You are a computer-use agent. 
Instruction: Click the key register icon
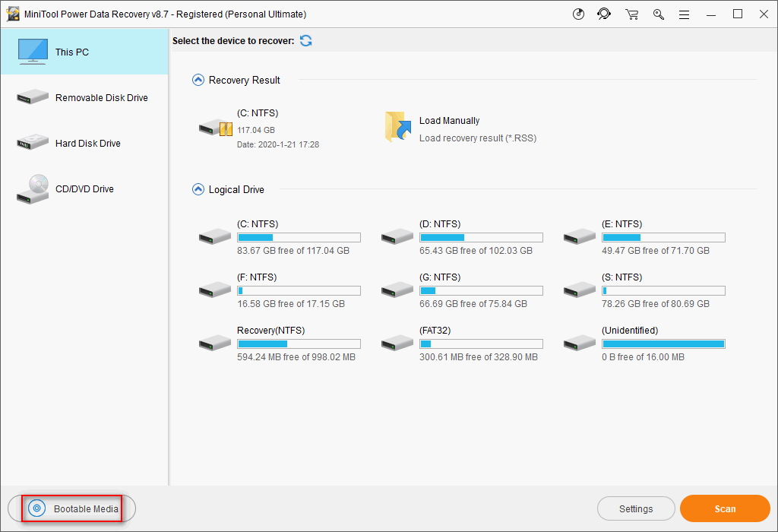coord(659,14)
